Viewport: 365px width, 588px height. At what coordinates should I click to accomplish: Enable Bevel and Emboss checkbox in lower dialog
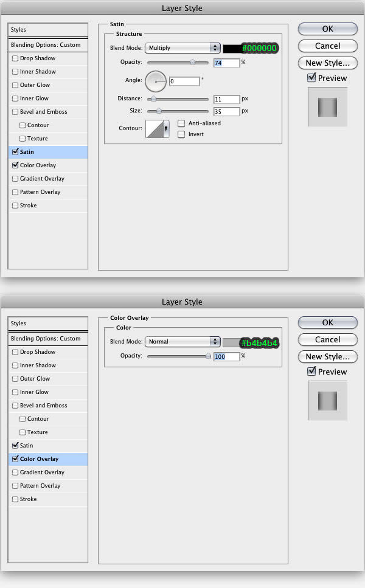(15, 406)
